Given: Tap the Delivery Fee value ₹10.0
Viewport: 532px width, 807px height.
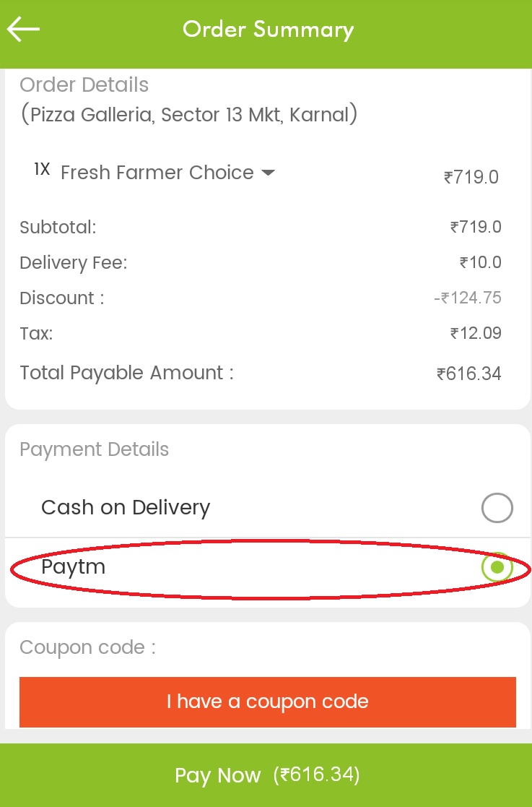Looking at the screenshot, I should tap(480, 263).
